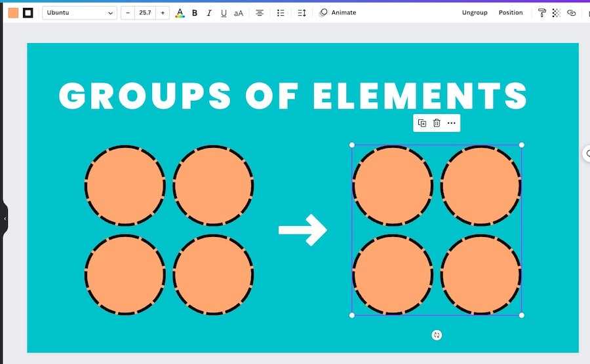Open the transparency checkerboard control
The width and height of the screenshot is (590, 364).
tap(557, 13)
